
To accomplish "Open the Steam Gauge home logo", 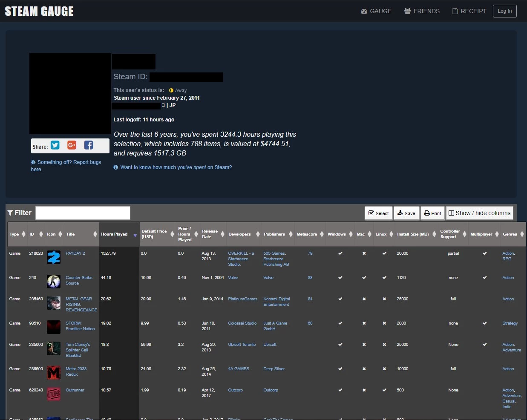I will coord(39,11).
